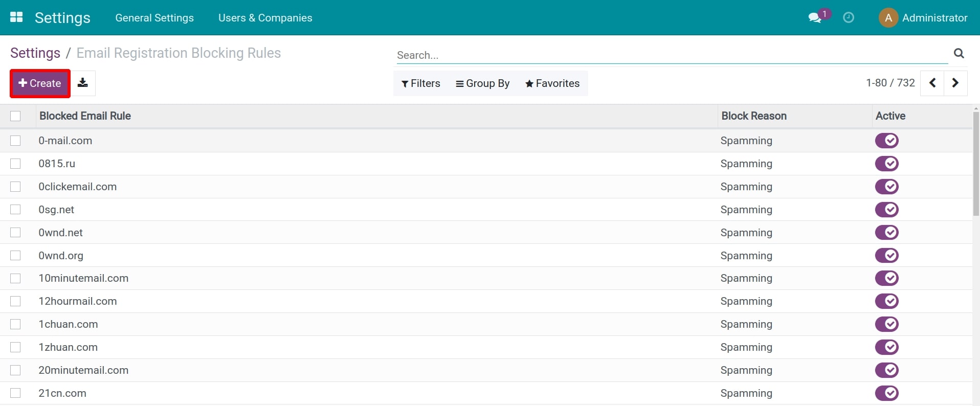The width and height of the screenshot is (980, 406).
Task: Open the Users & Companies menu
Action: pos(265,18)
